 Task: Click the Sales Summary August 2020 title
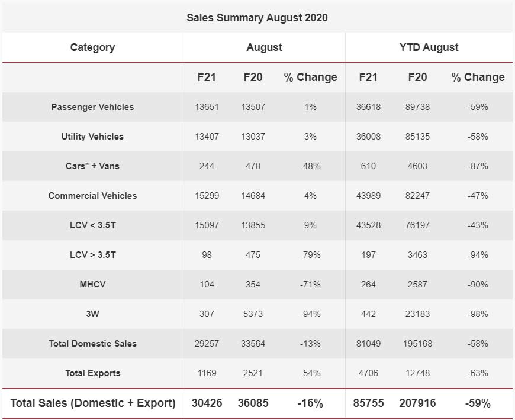257,17
